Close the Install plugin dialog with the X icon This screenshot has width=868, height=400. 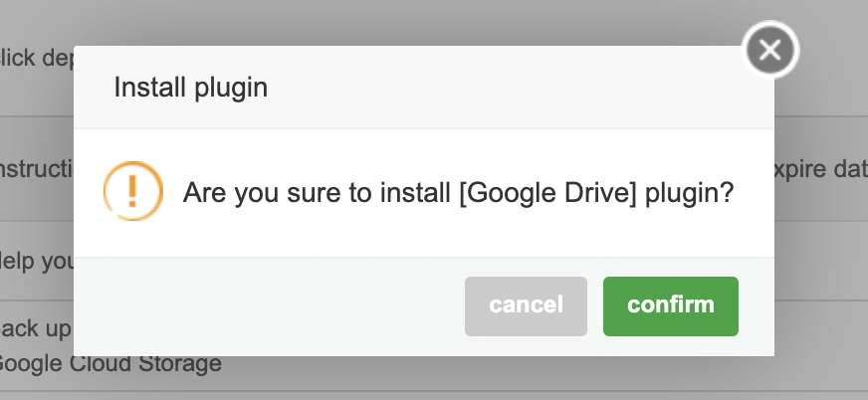770,51
